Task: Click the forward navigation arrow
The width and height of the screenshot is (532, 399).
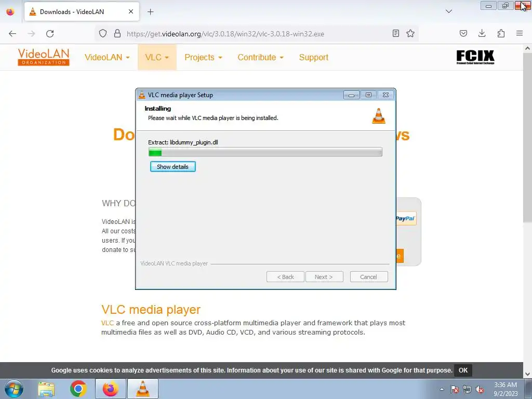Action: click(x=31, y=34)
